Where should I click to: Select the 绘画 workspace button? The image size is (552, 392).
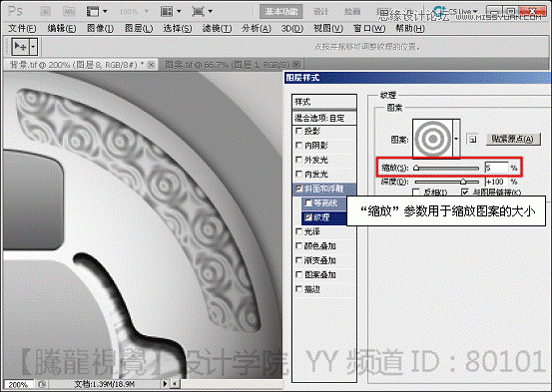tap(352, 12)
